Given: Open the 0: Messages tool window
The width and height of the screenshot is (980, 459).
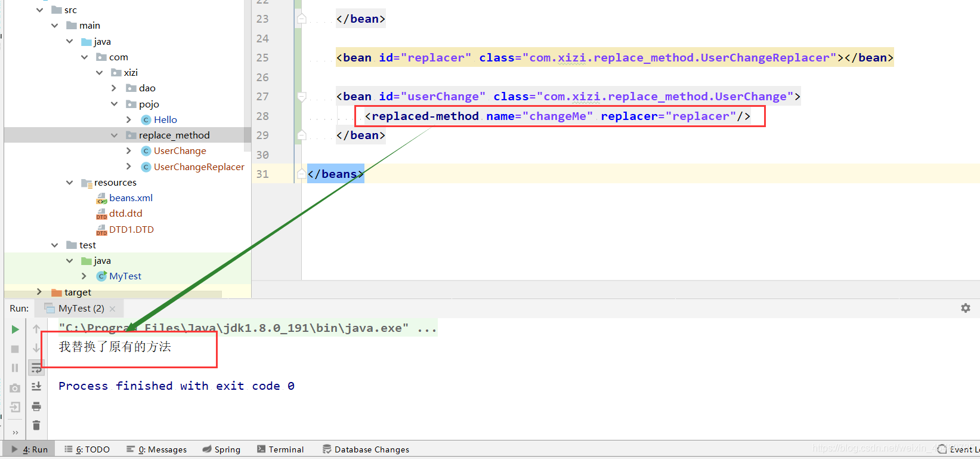Looking at the screenshot, I should (x=156, y=449).
